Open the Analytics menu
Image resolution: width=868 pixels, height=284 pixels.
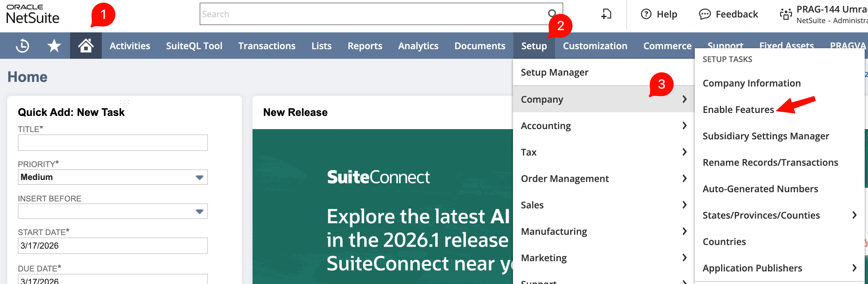pos(418,46)
